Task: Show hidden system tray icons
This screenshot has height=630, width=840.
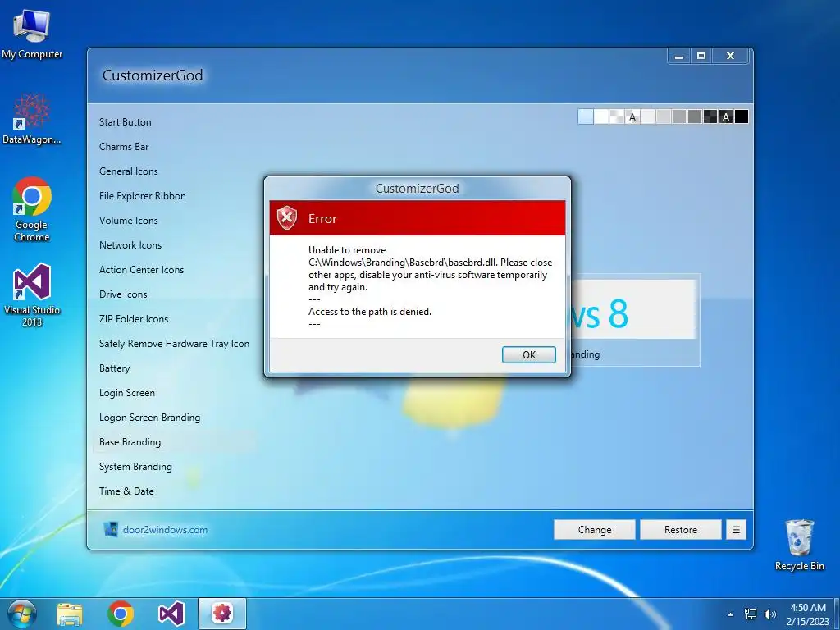Action: 730,614
